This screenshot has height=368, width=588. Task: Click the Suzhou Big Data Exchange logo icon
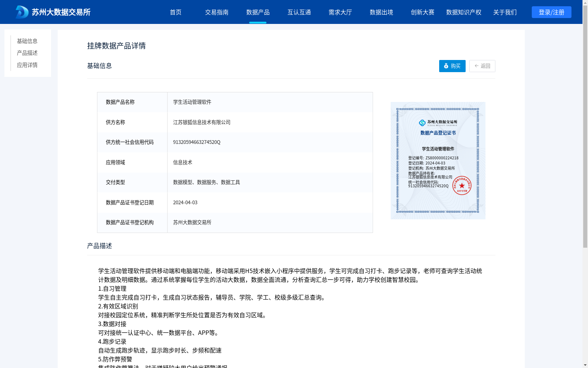pos(22,12)
